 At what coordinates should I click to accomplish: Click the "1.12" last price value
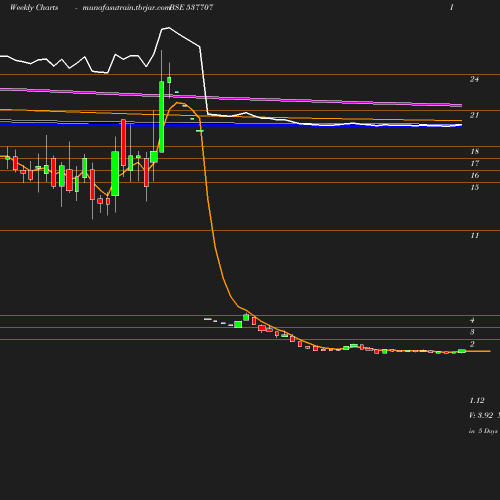click(x=477, y=400)
